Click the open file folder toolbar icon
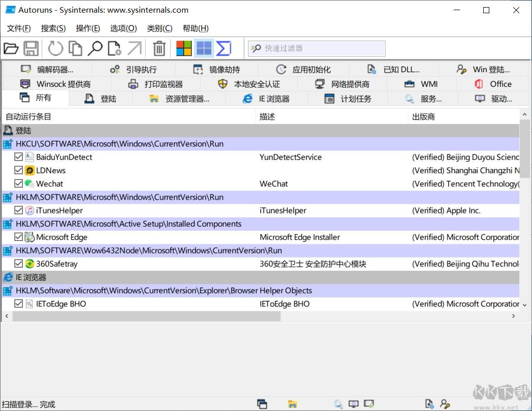The height and width of the screenshot is (411, 532). [x=11, y=49]
